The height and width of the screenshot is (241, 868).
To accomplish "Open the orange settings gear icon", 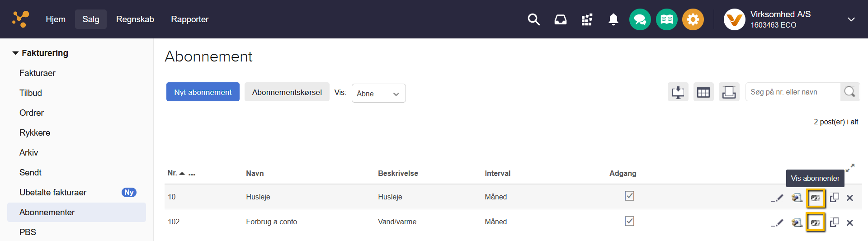I will click(x=693, y=19).
